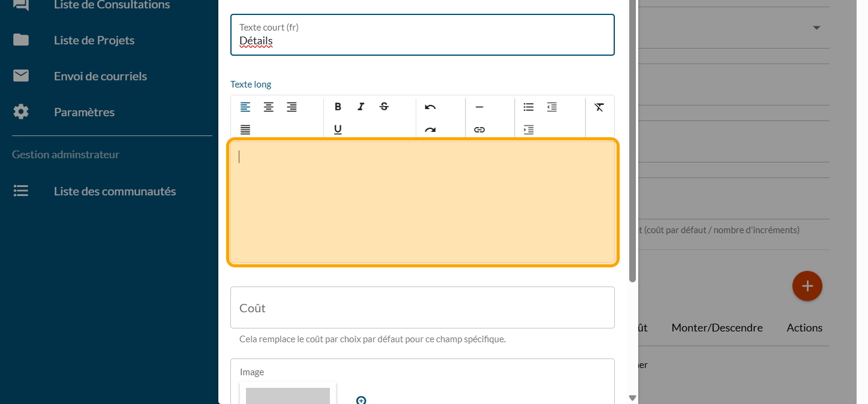Toggle underline formatting
This screenshot has height=404, width=868.
coord(338,129)
